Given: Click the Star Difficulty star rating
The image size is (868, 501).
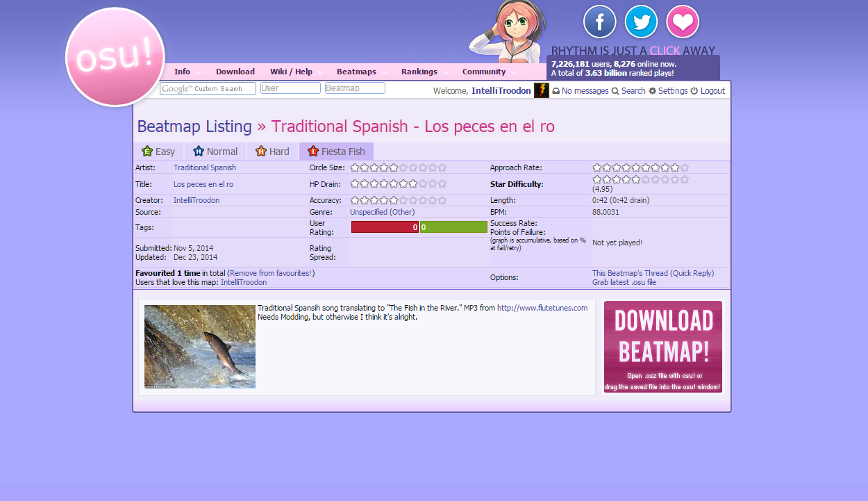Looking at the screenshot, I should [640, 179].
